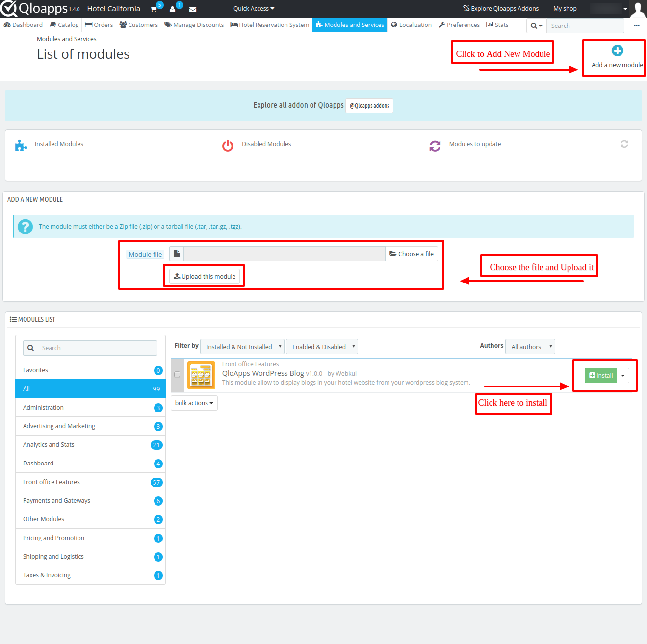Click the file icon beside Module file field
The image size is (647, 644).
click(177, 254)
